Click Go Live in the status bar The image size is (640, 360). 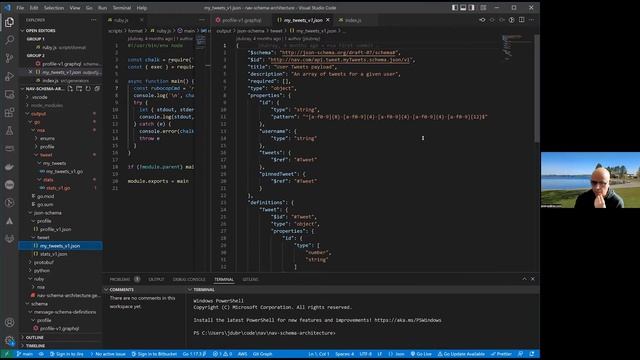(x=421, y=354)
